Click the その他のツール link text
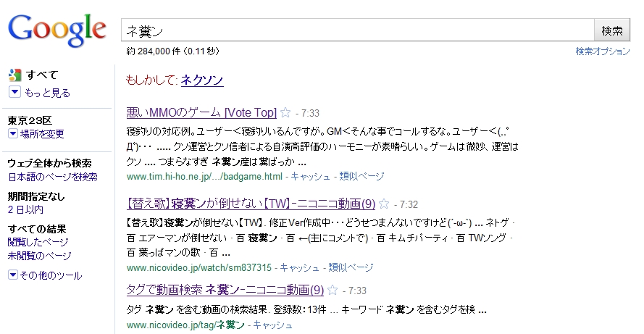The image size is (644, 334). (51, 275)
